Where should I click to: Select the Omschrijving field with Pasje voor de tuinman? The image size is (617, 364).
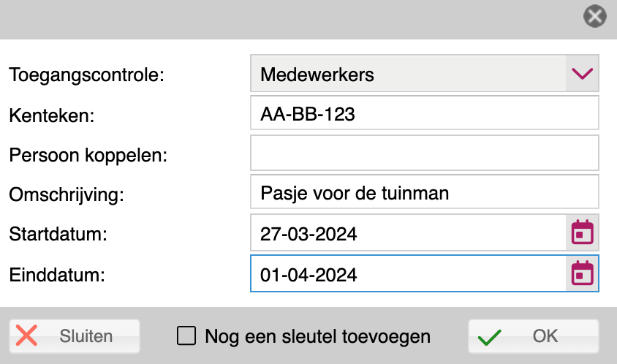coord(425,192)
